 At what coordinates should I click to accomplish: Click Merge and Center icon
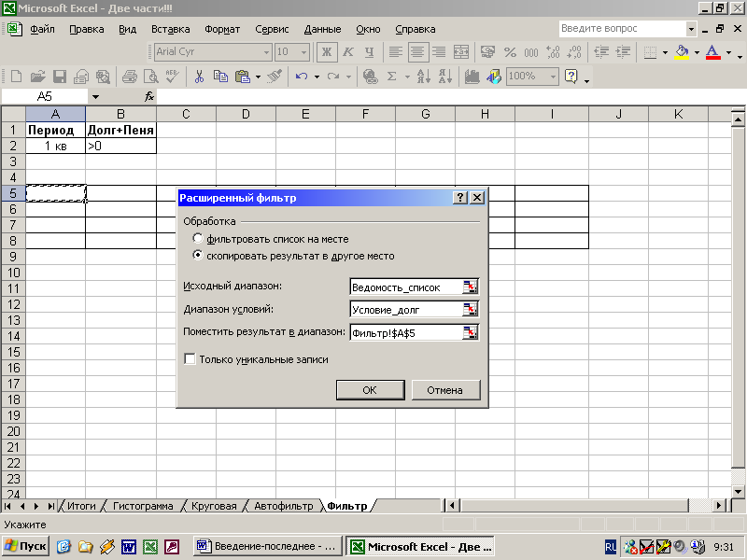point(460,52)
